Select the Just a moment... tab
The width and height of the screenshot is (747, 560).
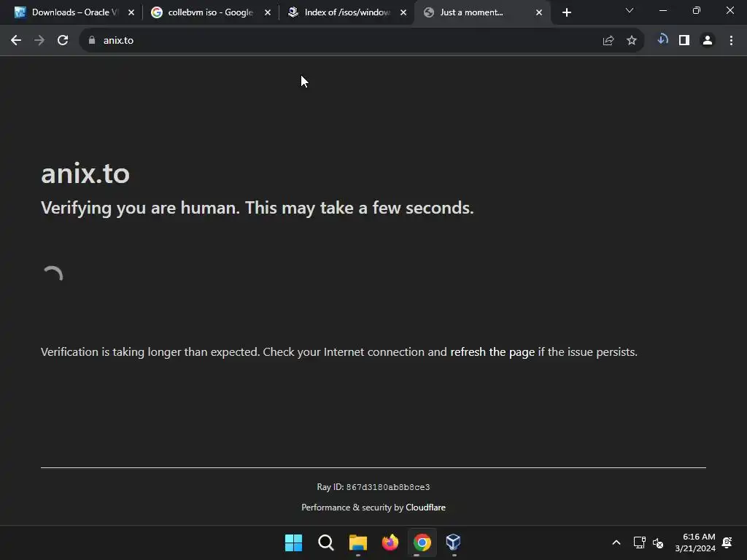[482, 12]
